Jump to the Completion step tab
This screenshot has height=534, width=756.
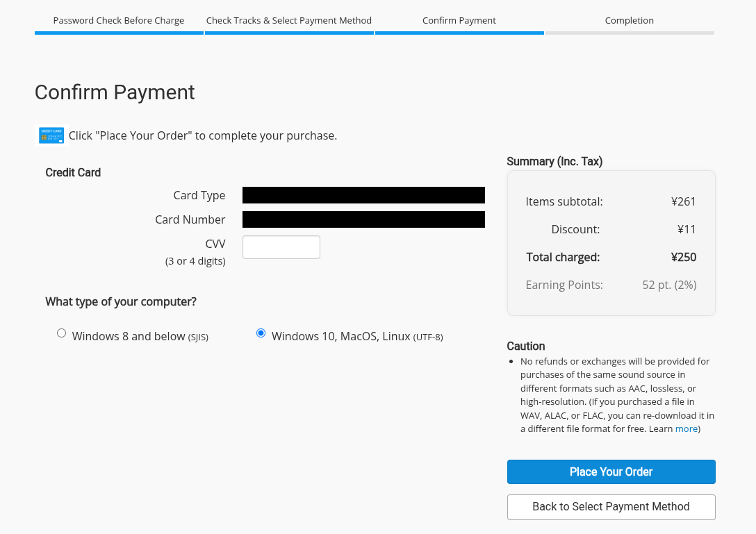(x=630, y=21)
